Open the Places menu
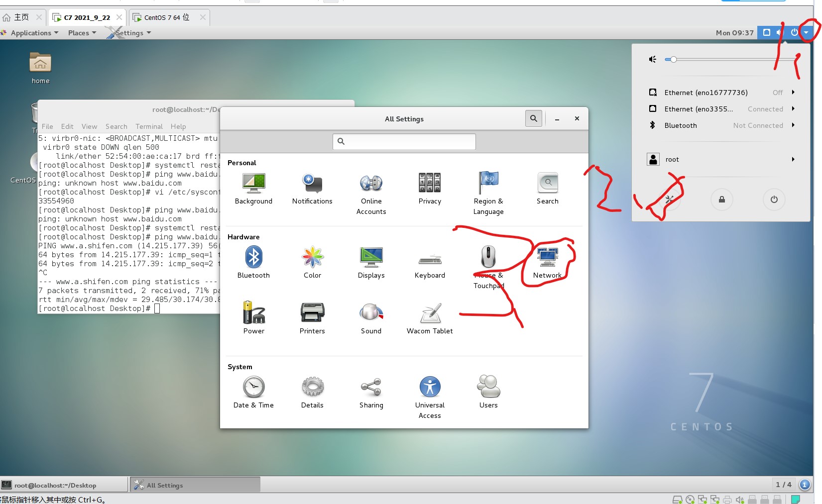822x504 pixels. click(82, 33)
